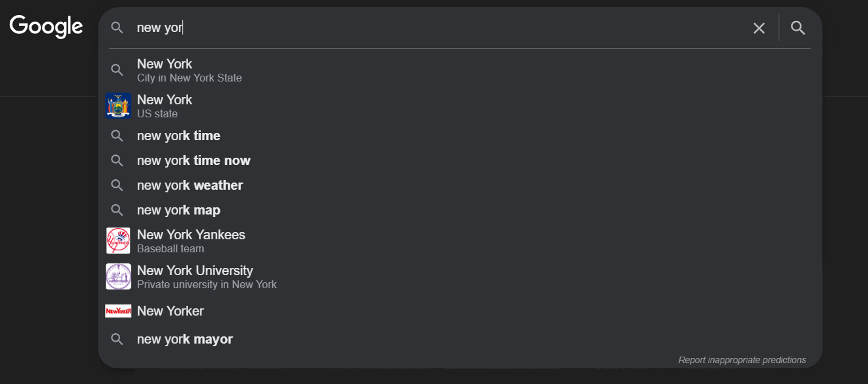Click the New York University logo
868x384 pixels.
(118, 276)
